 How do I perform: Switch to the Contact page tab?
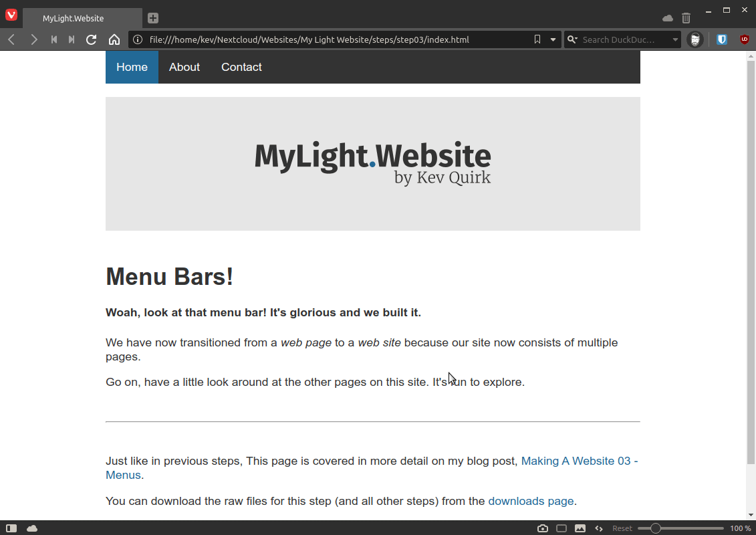click(x=241, y=67)
